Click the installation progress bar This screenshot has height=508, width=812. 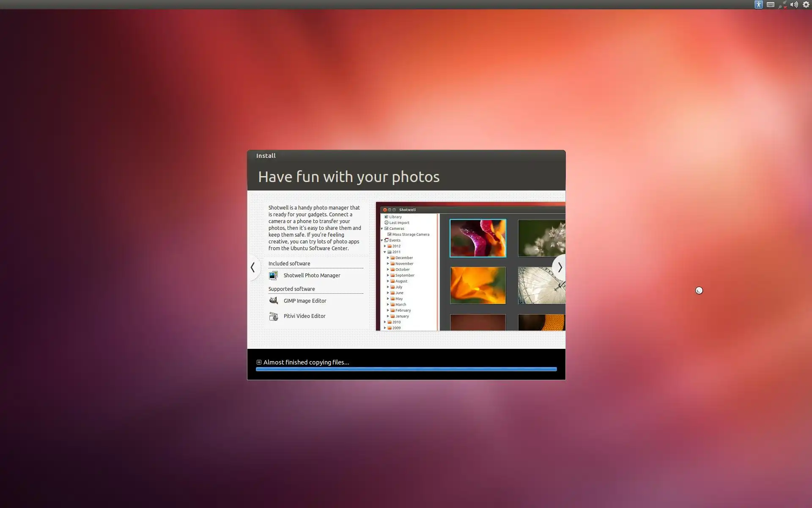[406, 369]
